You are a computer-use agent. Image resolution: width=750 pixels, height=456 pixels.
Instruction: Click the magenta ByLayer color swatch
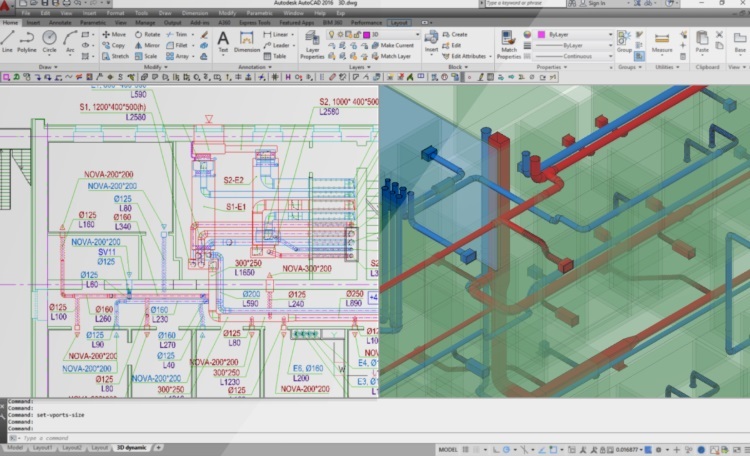(x=541, y=34)
